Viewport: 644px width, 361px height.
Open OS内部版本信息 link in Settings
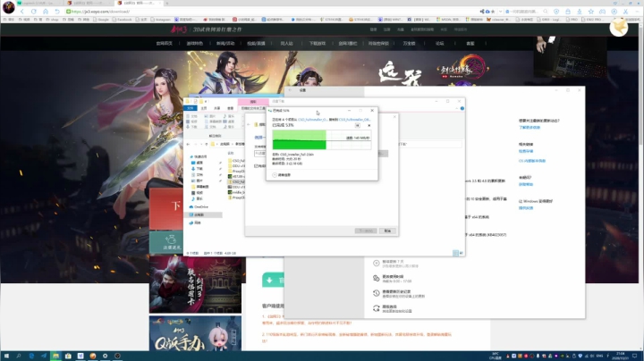coord(532,161)
